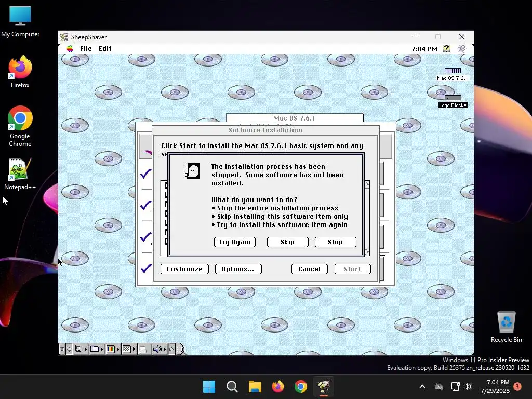
Task: Open the Help guide menu icon
Action: click(x=446, y=49)
